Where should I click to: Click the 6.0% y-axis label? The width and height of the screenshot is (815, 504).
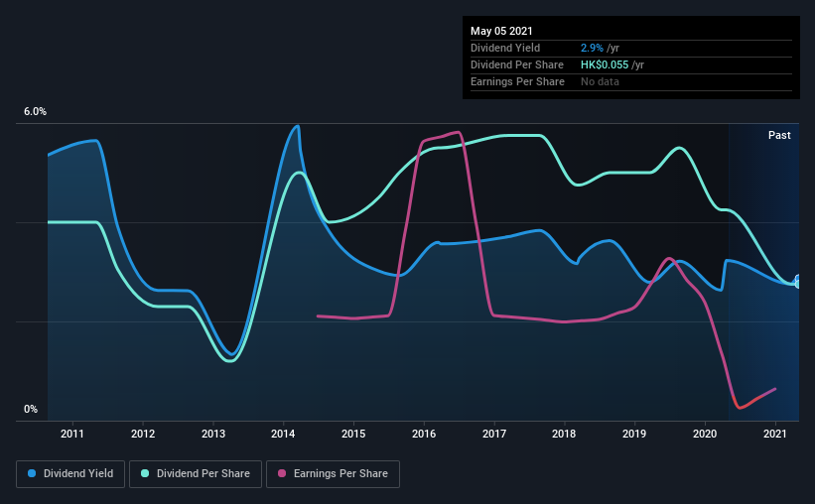point(35,112)
